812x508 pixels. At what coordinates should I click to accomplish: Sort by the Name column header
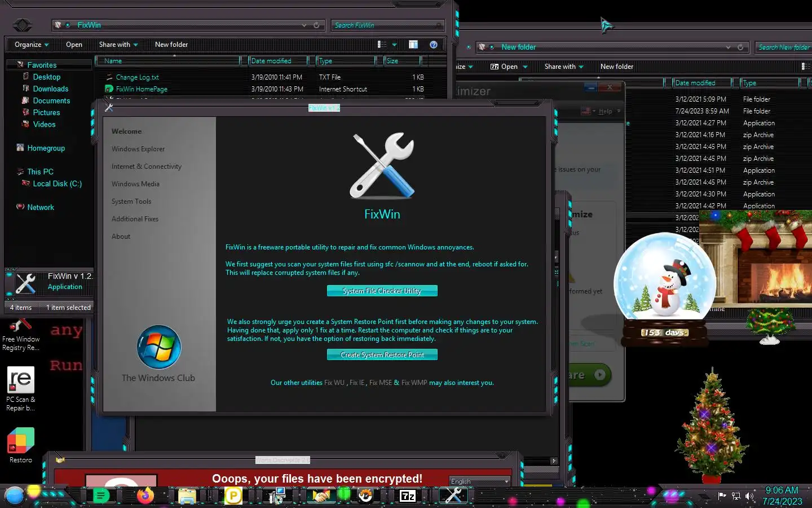click(168, 61)
